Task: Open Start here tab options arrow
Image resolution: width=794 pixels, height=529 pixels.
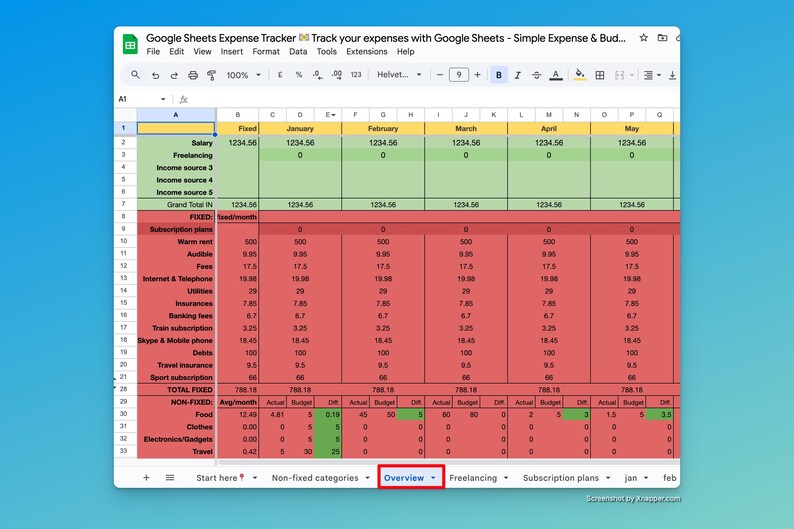Action: coord(255,478)
